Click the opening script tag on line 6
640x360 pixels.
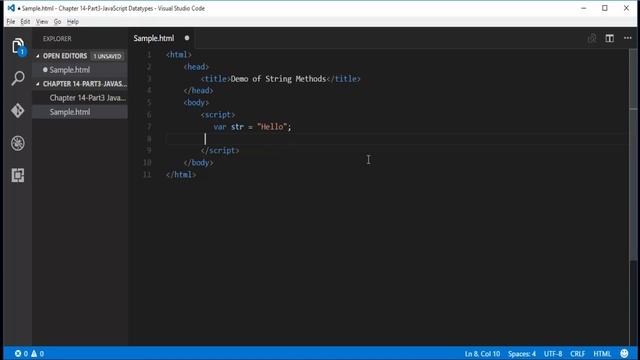coord(218,115)
